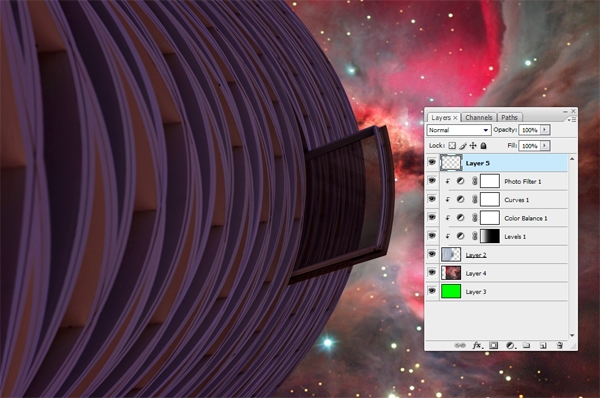Delete the layer with the trash icon
The width and height of the screenshot is (600, 398).
click(559, 345)
